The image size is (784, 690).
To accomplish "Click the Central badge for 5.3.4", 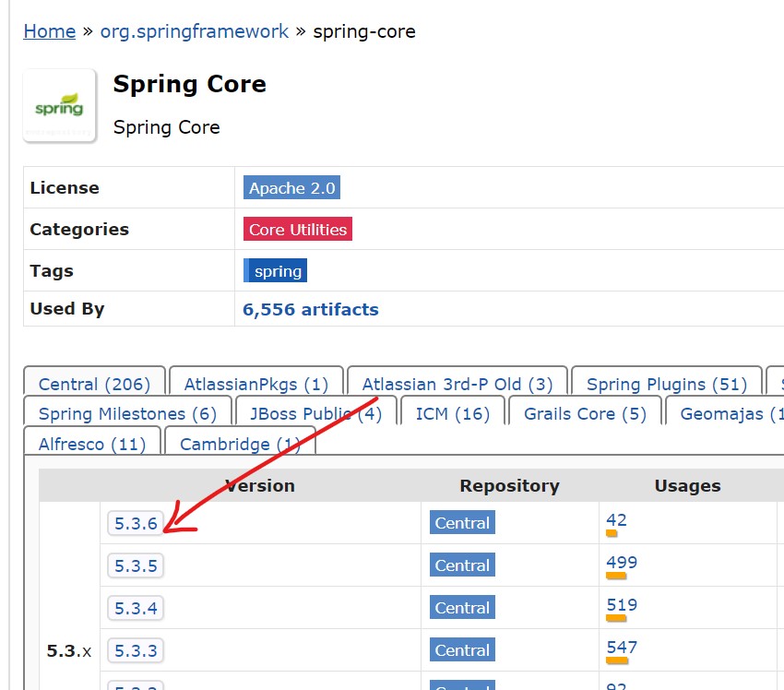I will pyautogui.click(x=462, y=608).
